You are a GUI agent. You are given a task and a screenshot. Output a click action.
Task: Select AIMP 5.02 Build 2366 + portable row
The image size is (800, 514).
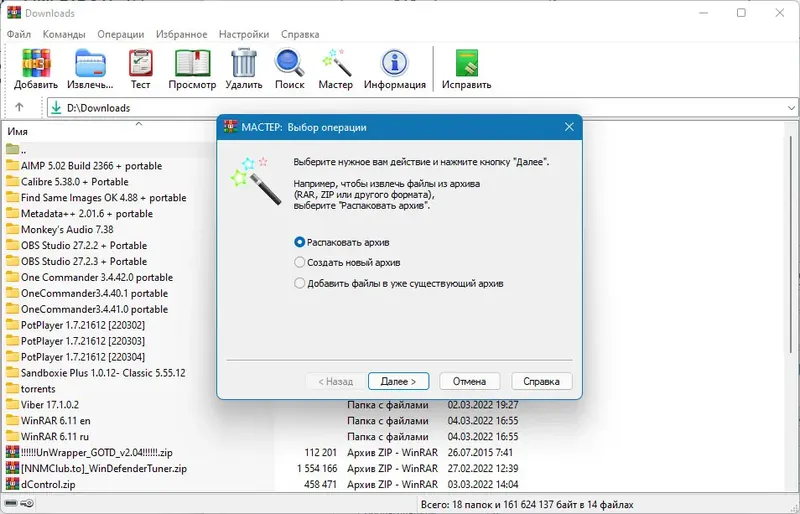(x=91, y=165)
